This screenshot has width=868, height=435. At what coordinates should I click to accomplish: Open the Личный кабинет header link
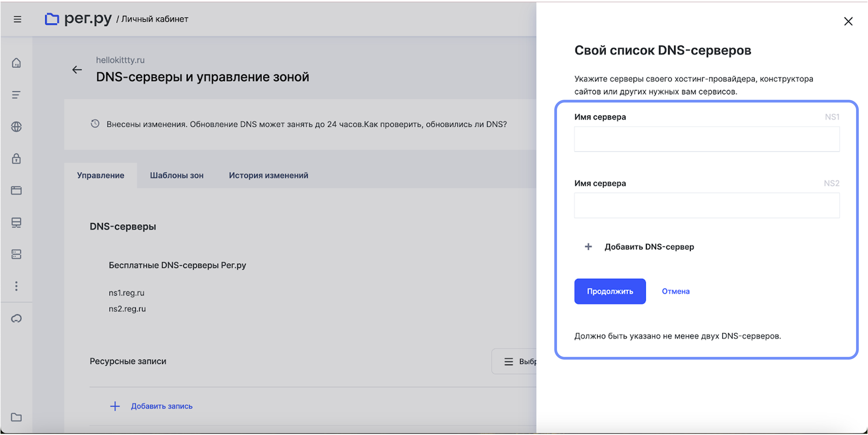tap(155, 19)
